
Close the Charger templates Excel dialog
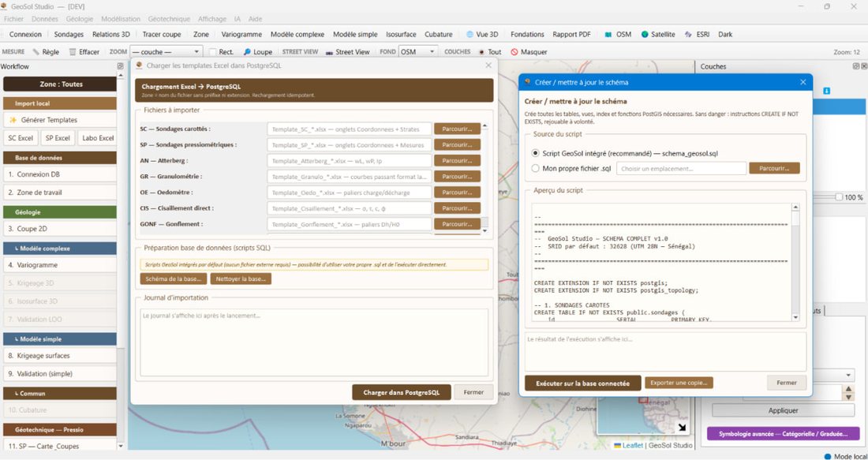[488, 65]
